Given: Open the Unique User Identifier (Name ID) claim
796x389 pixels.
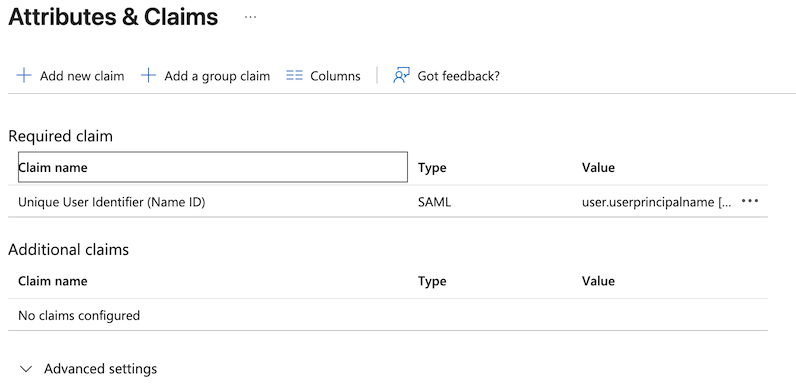Looking at the screenshot, I should (x=112, y=202).
